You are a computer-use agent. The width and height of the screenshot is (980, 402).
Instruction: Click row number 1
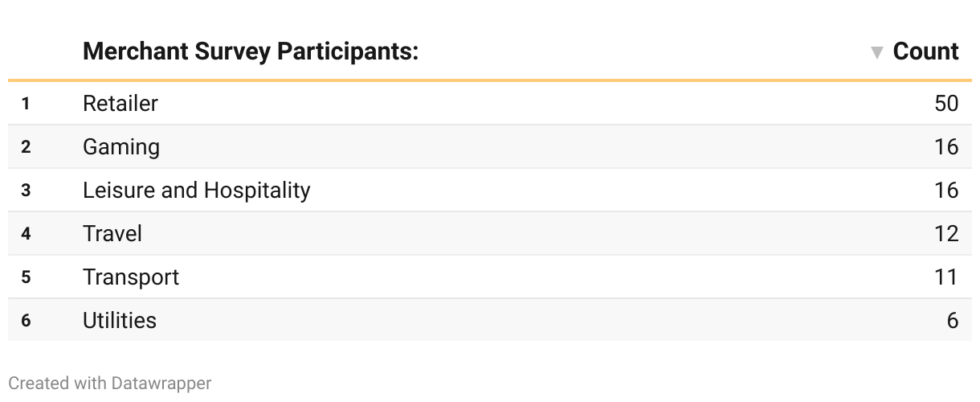coord(26,104)
